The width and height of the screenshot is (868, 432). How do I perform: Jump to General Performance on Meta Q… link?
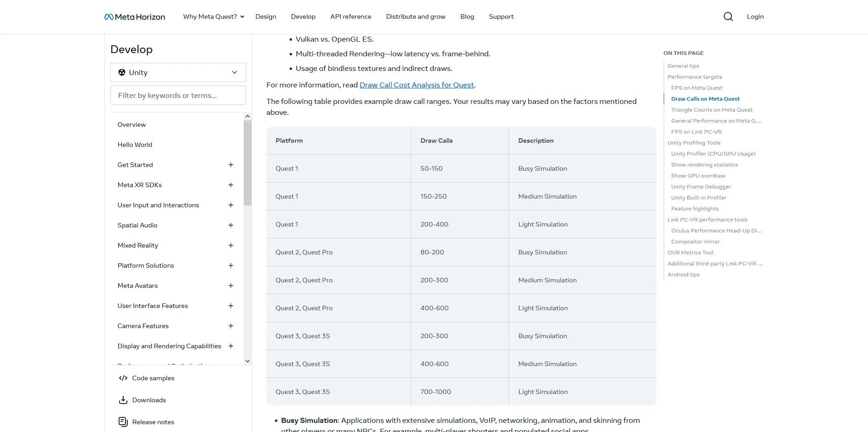click(716, 121)
